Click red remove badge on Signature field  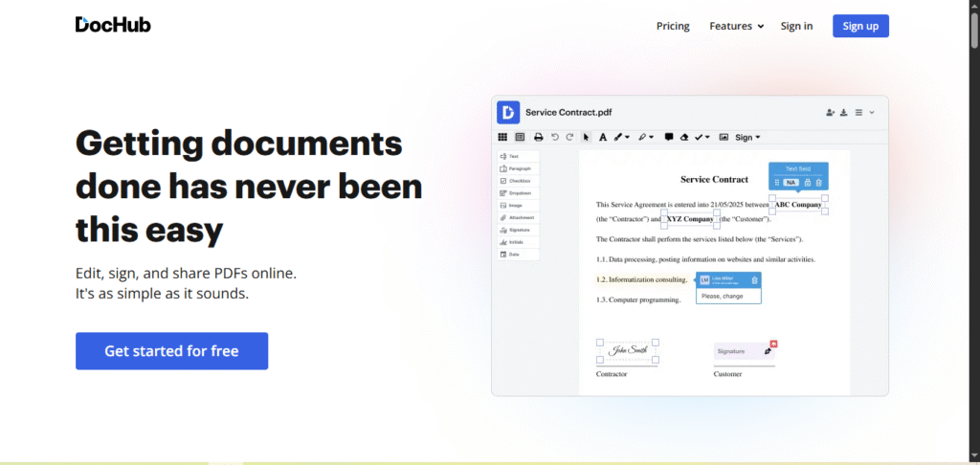[x=773, y=343]
